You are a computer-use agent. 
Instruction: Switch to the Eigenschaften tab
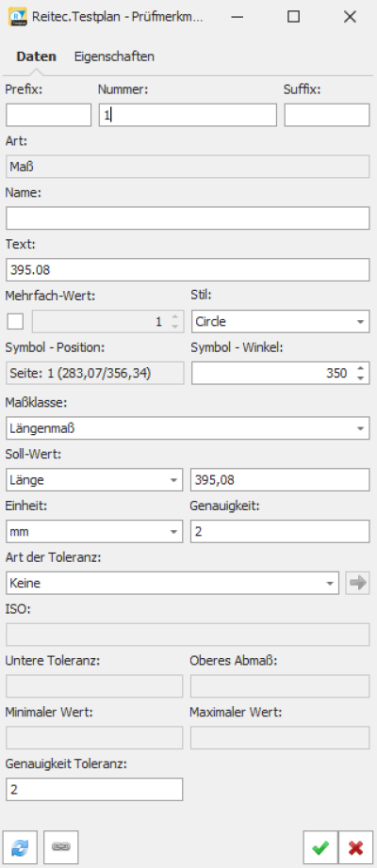114,56
